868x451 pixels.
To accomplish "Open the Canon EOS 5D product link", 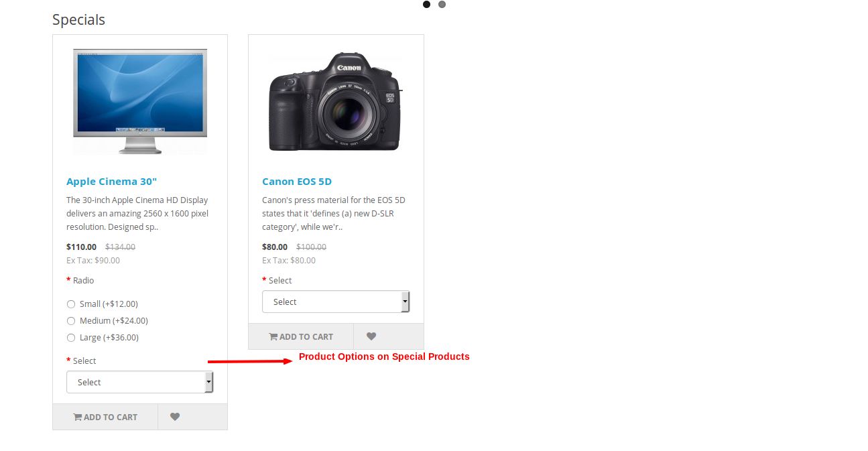I will point(297,182).
